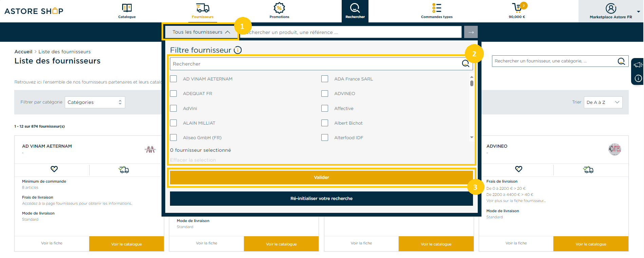Open the Catégories filter dropdown

95,102
